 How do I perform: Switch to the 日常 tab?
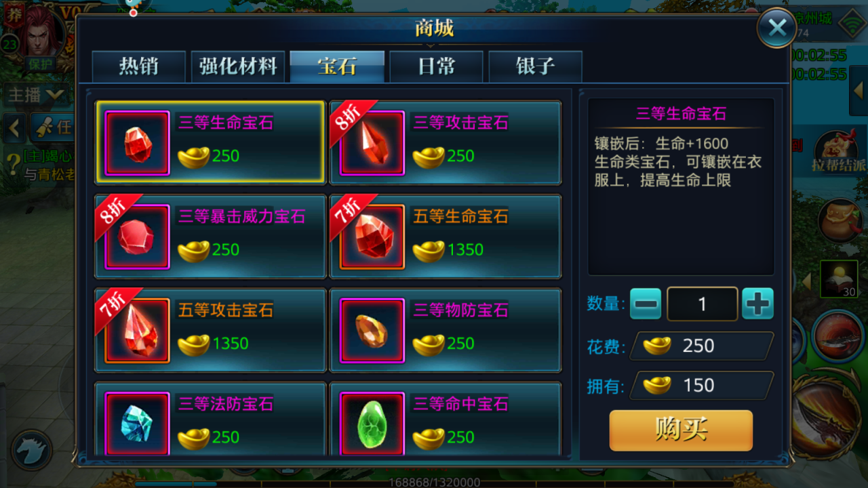pos(436,66)
